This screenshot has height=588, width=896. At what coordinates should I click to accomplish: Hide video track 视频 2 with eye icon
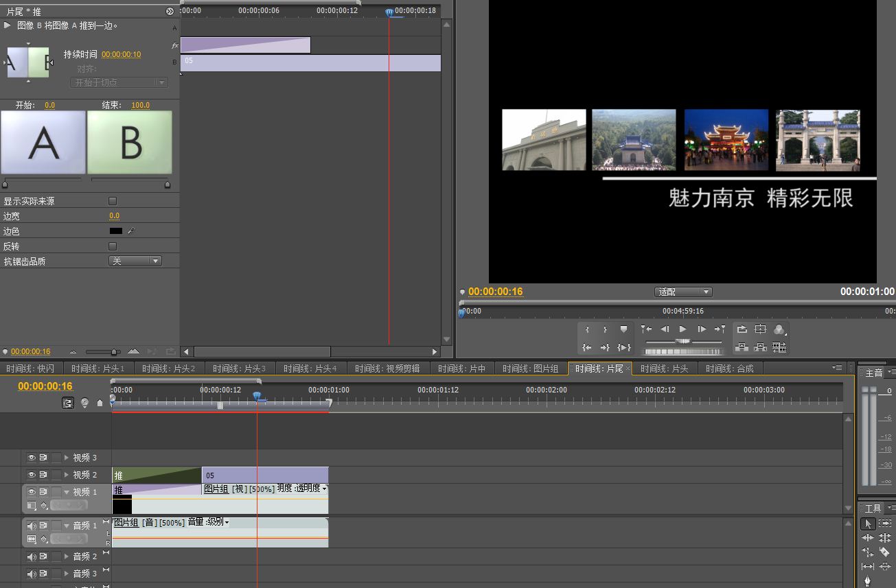tap(32, 475)
